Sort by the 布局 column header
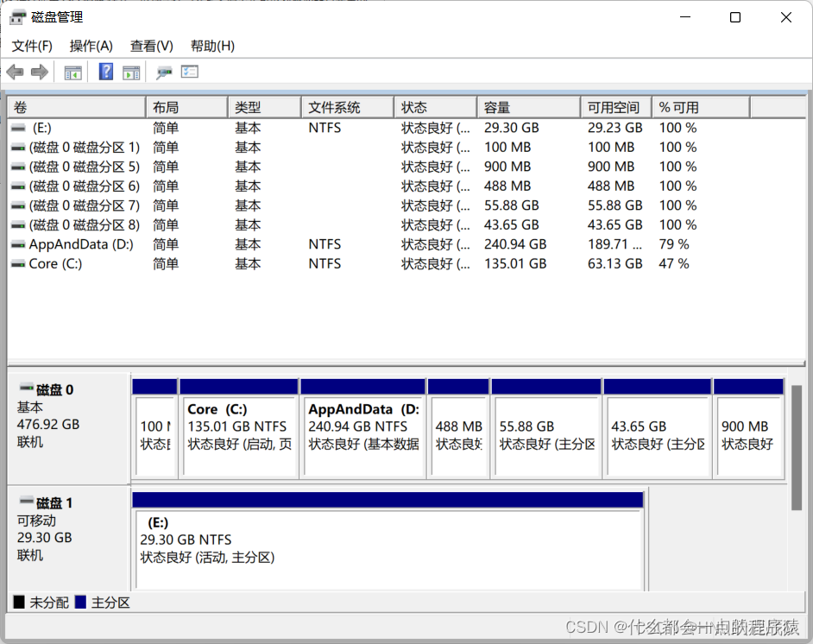 (187, 107)
